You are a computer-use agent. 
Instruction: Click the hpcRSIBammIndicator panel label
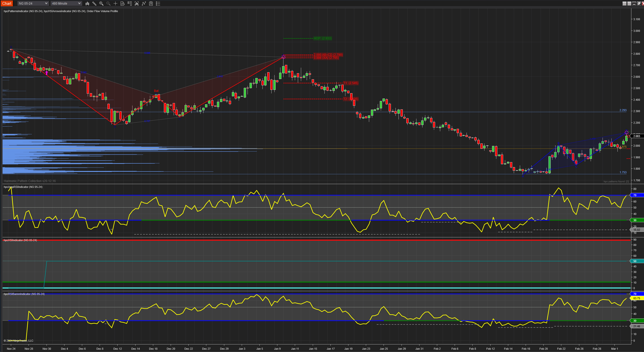click(24, 294)
